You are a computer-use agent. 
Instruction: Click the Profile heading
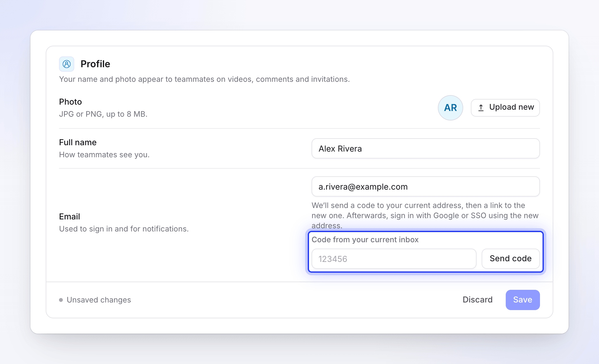click(95, 64)
